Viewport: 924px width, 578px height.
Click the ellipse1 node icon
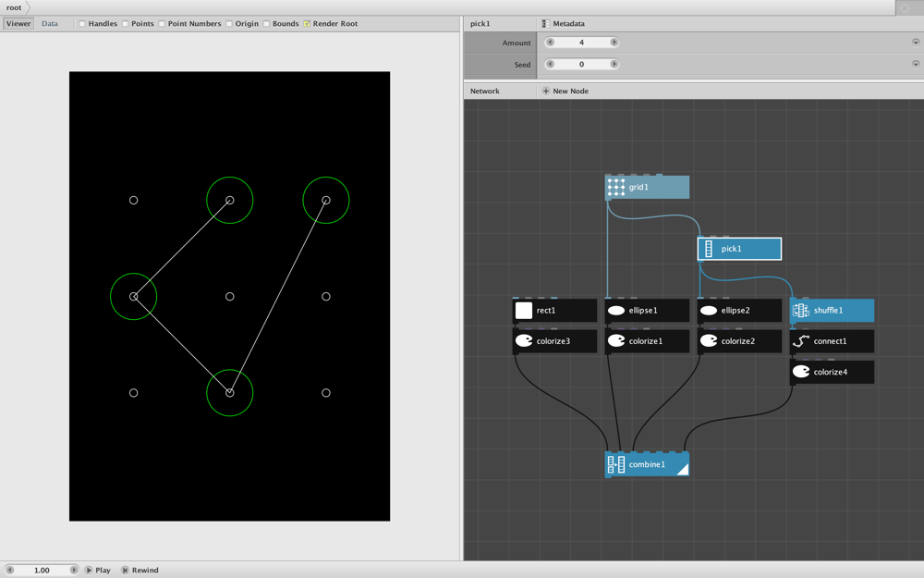pyautogui.click(x=615, y=310)
